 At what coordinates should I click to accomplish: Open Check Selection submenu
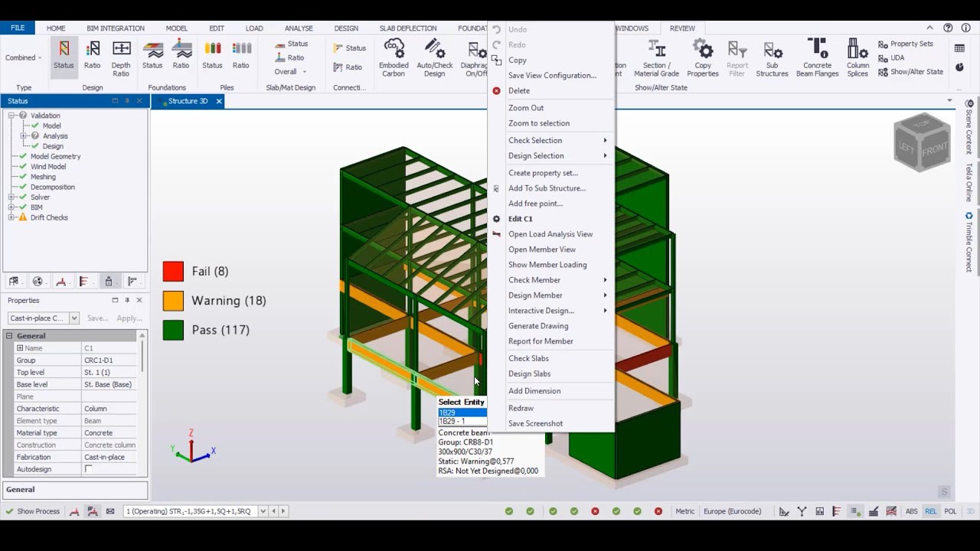551,140
